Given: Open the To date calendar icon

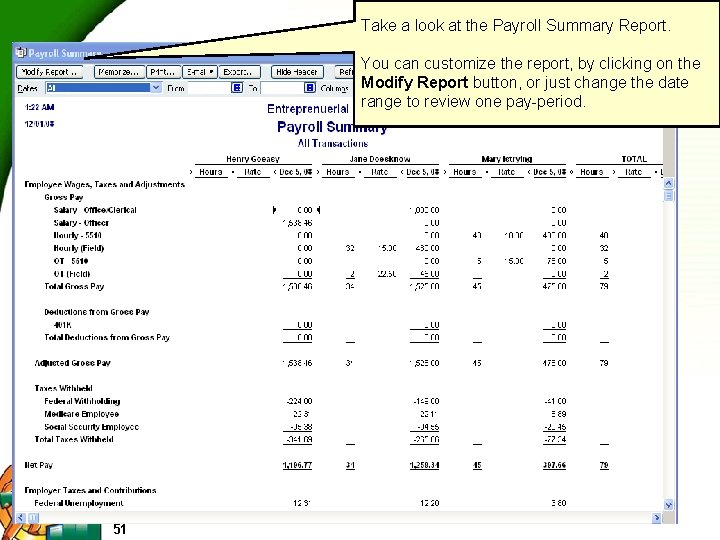Looking at the screenshot, I should pos(310,88).
